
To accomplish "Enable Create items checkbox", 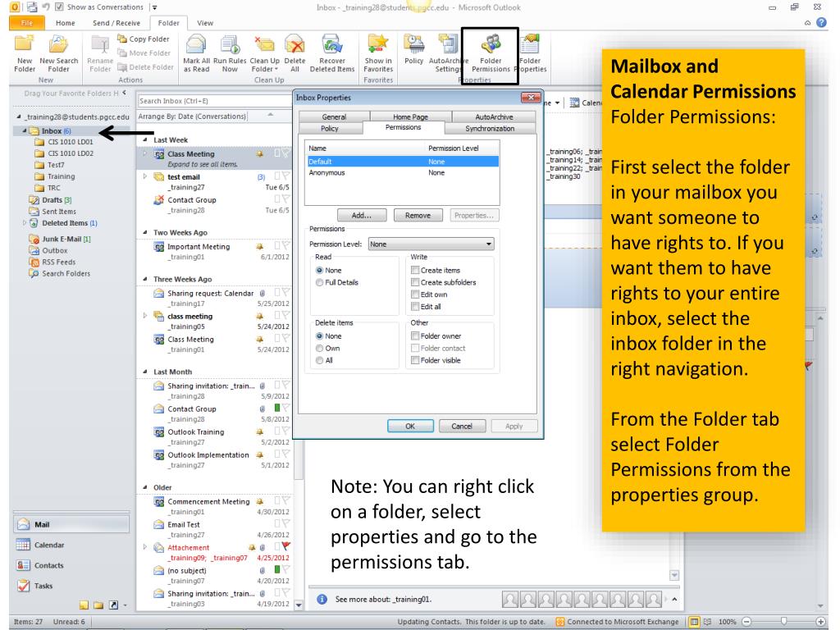I will 414,270.
